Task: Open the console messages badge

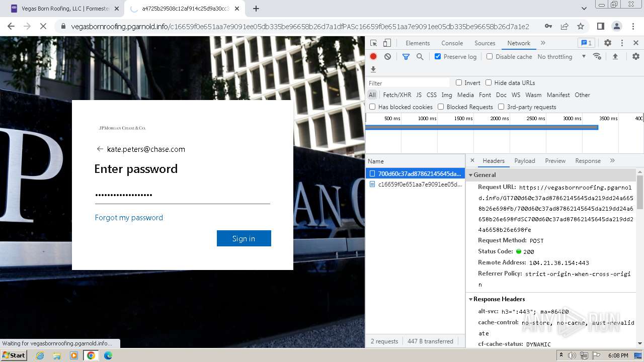Action: click(x=586, y=43)
